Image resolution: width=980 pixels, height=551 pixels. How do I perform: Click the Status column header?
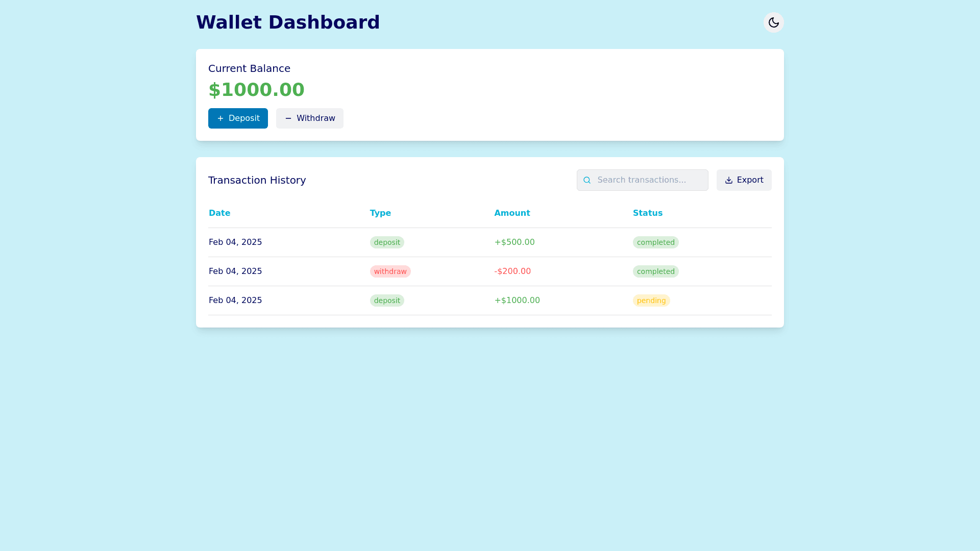(648, 213)
